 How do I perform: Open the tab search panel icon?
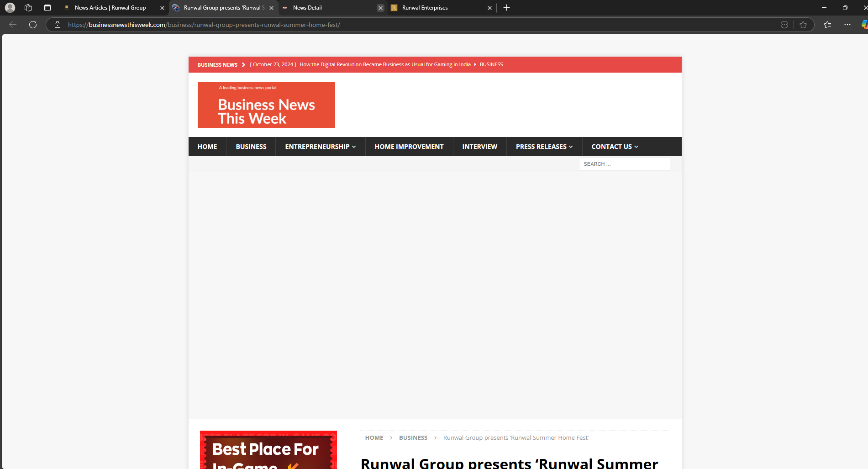pyautogui.click(x=47, y=7)
